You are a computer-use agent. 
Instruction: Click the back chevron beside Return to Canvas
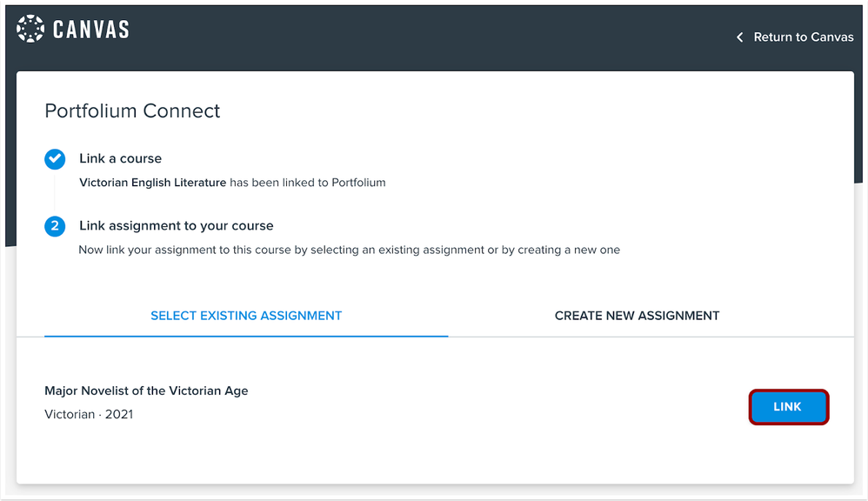point(739,37)
